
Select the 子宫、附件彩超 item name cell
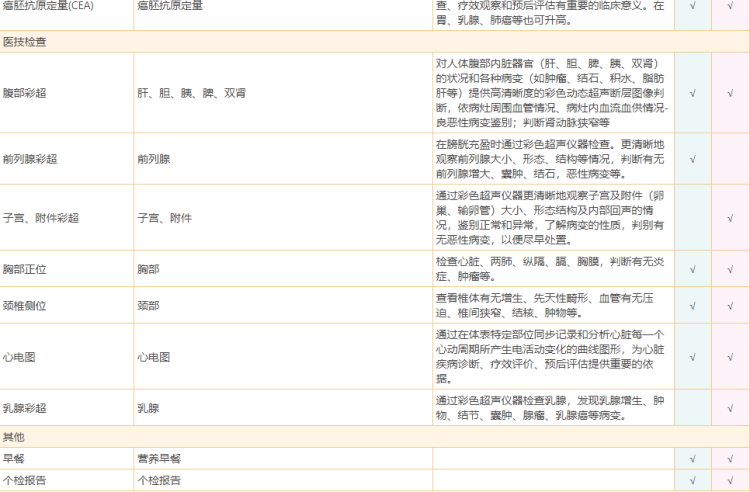41,217
